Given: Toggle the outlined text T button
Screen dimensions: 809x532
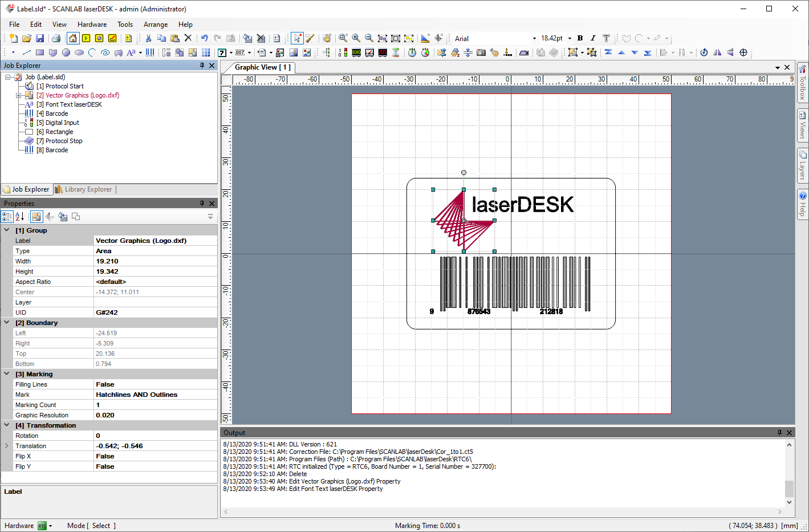Looking at the screenshot, I should [x=606, y=38].
